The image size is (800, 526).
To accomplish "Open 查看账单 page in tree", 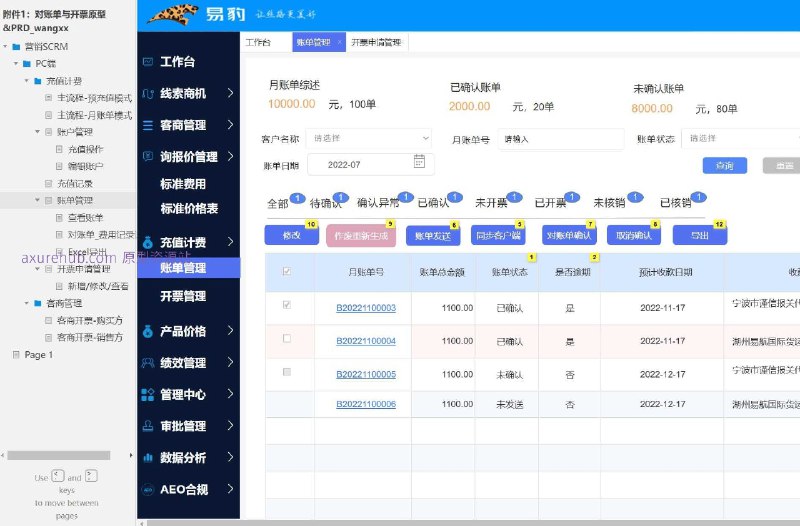I will point(85,218).
